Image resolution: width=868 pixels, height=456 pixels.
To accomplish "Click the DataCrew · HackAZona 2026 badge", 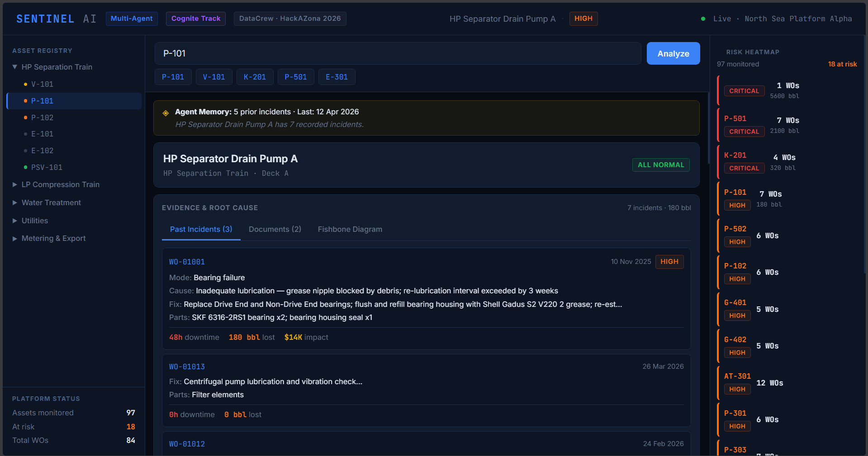I will tap(290, 19).
